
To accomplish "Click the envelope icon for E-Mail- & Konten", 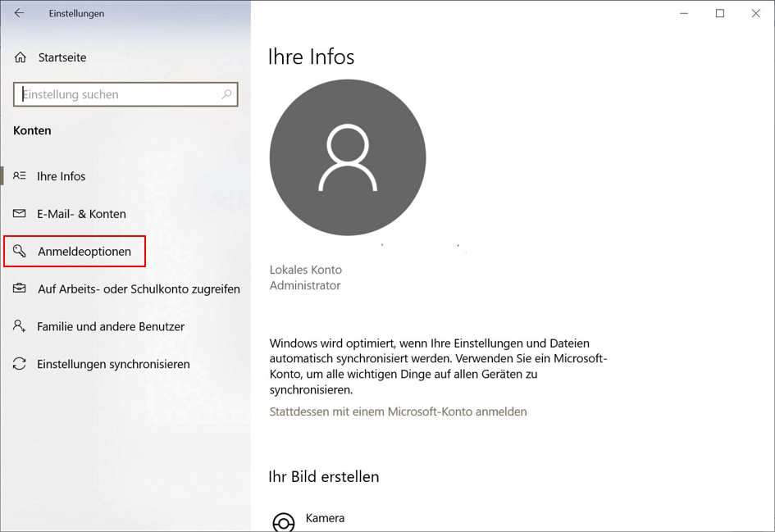I will (x=20, y=213).
